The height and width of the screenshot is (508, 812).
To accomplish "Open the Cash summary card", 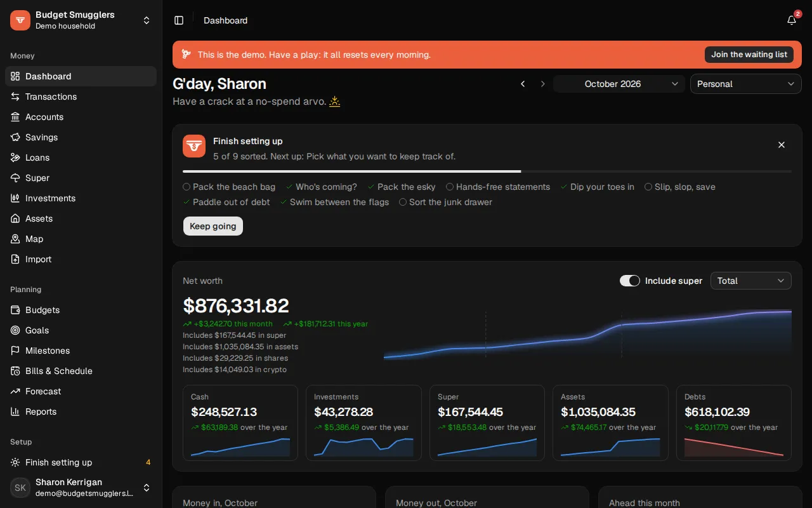I will click(240, 422).
